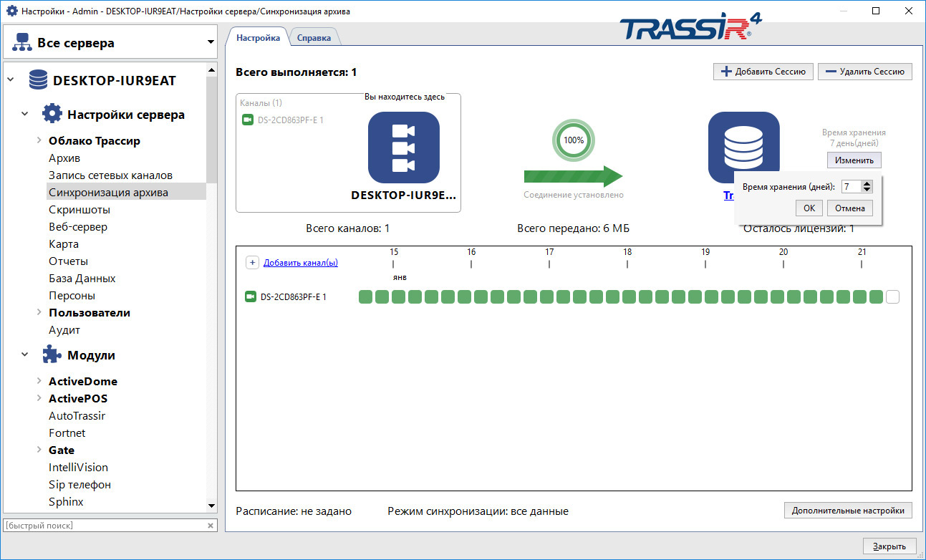
Task: Select the Настройка tab
Action: tap(257, 37)
